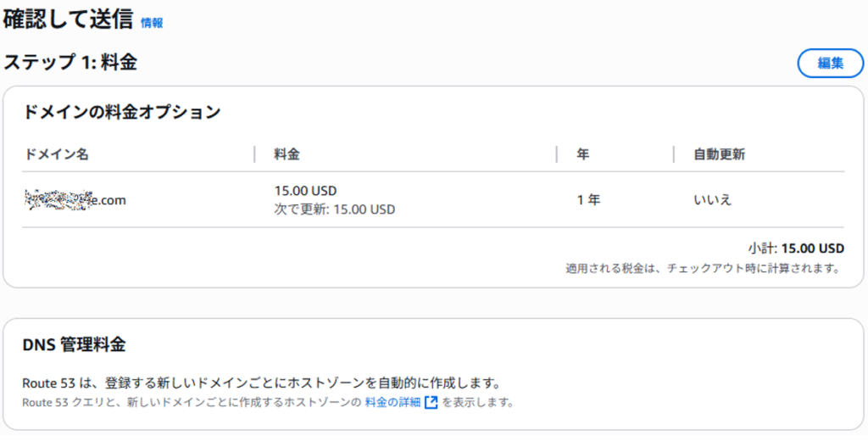Click the blurred .com domain name cell

75,200
